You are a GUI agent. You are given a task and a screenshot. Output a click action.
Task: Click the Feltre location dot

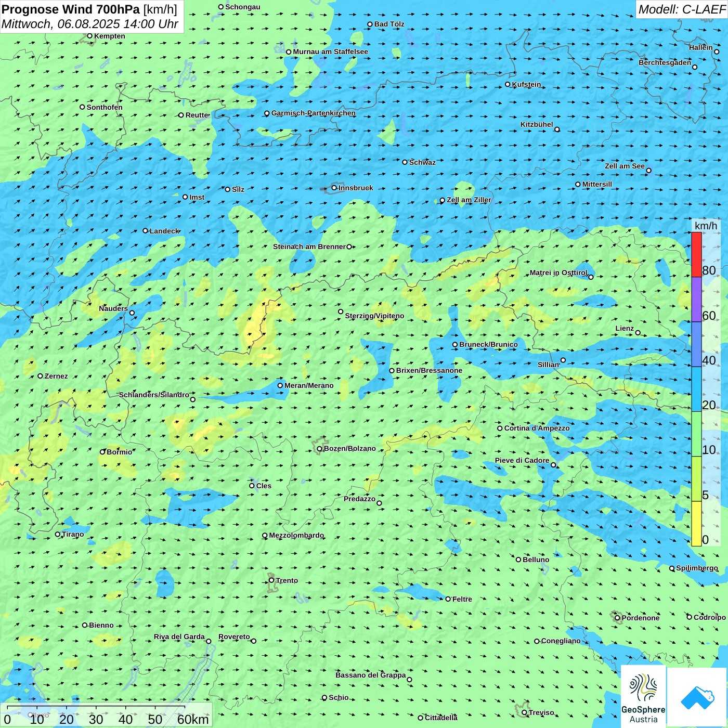448,599
